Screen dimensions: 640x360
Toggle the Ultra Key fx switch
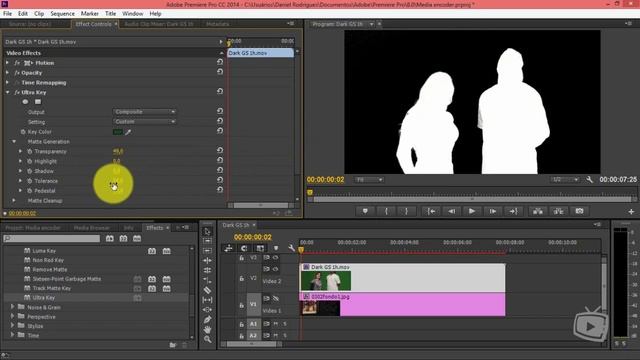pos(17,92)
